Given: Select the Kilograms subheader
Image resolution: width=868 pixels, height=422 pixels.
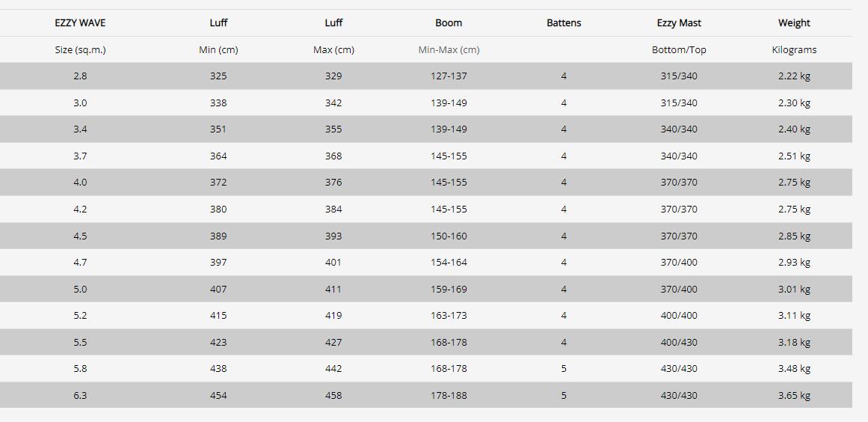Looking at the screenshot, I should coord(794,49).
